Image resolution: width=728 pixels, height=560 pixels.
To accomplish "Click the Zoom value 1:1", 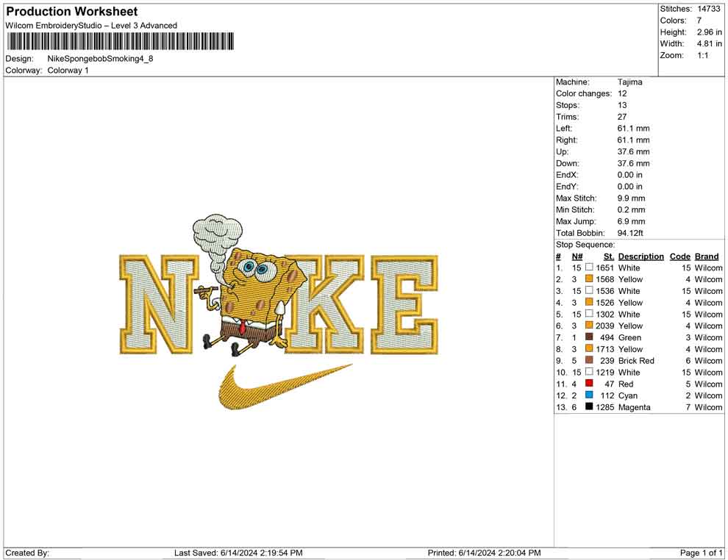I will tap(702, 55).
